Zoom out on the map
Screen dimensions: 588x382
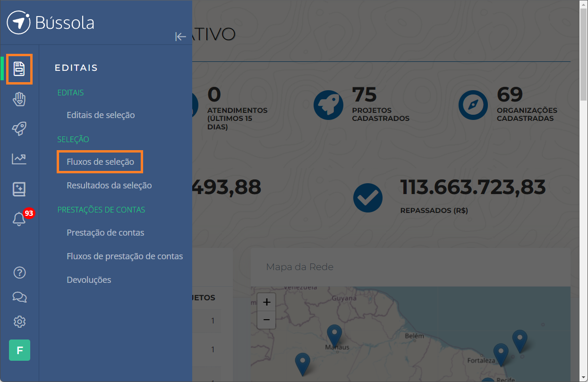coord(266,320)
